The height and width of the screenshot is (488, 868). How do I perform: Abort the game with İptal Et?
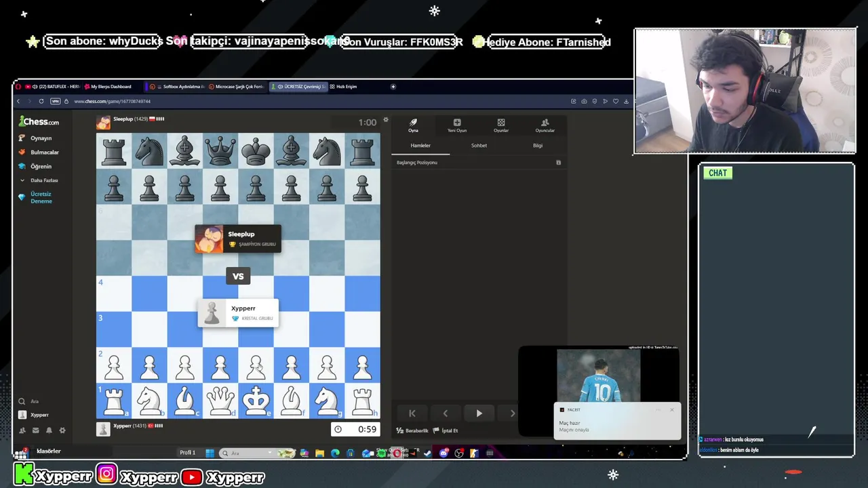pos(446,430)
